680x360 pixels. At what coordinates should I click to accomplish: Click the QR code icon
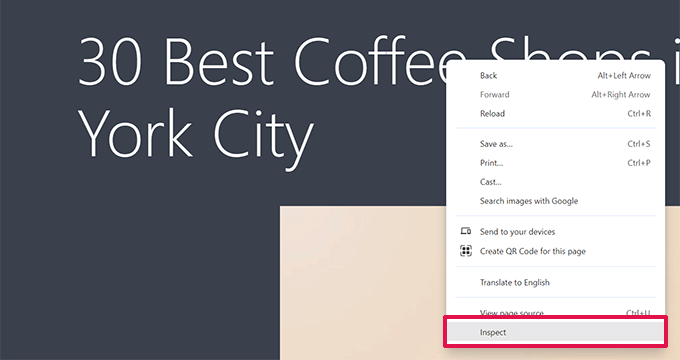tap(465, 251)
